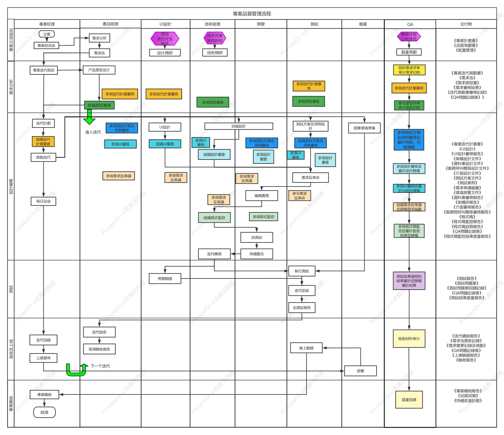Select the magenta 竞品流行交互样式 hexagon

(165, 39)
